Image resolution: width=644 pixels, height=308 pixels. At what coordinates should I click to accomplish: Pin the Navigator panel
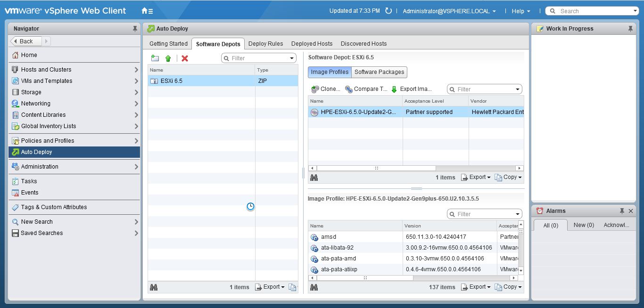[x=135, y=29]
